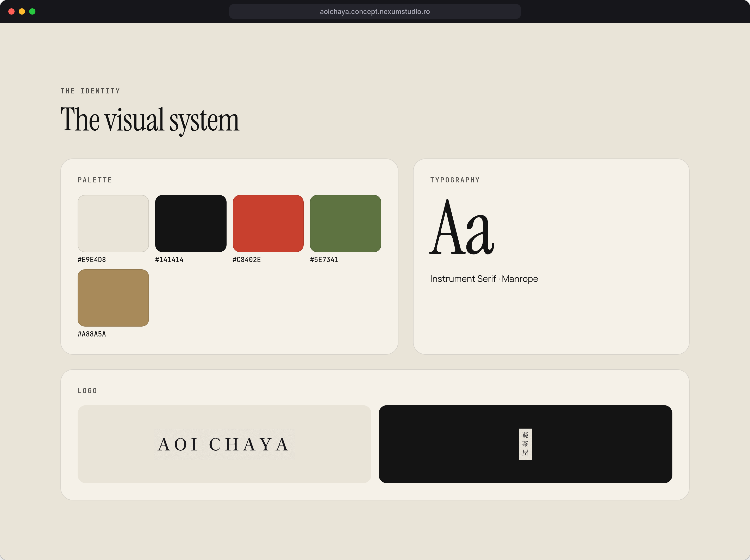Click the large Aa type specimen
Image resolution: width=750 pixels, height=560 pixels.
[x=462, y=227]
